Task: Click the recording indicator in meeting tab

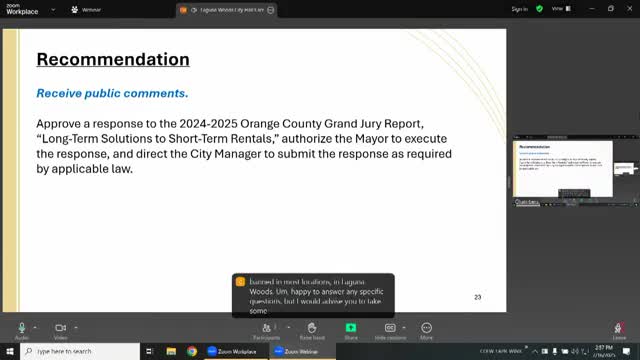Action: pos(183,10)
